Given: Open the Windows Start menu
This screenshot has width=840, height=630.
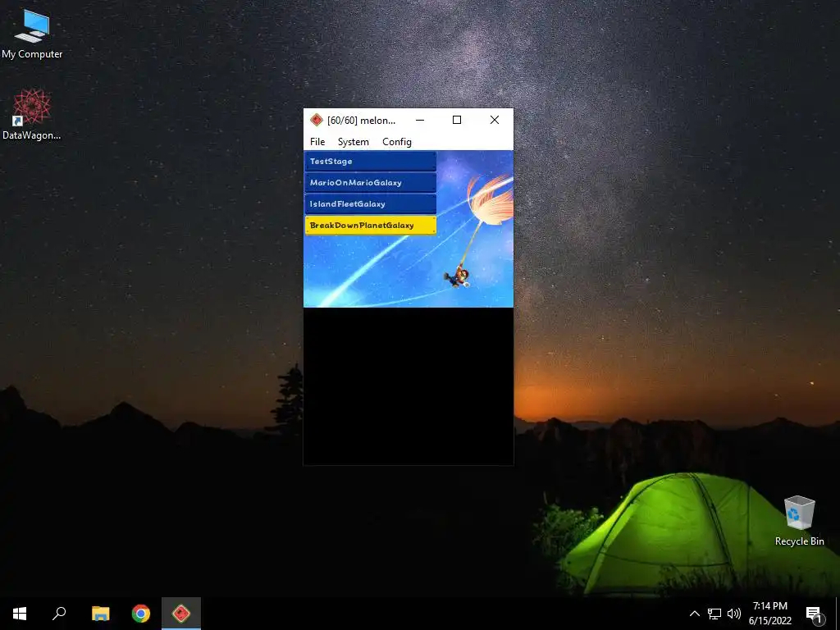Looking at the screenshot, I should point(20,614).
